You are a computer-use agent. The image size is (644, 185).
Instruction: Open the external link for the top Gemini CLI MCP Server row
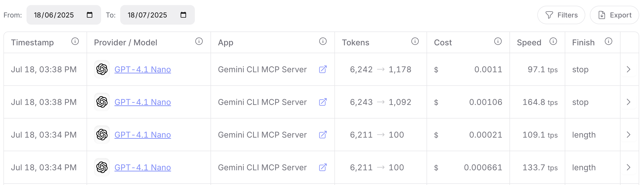click(323, 69)
